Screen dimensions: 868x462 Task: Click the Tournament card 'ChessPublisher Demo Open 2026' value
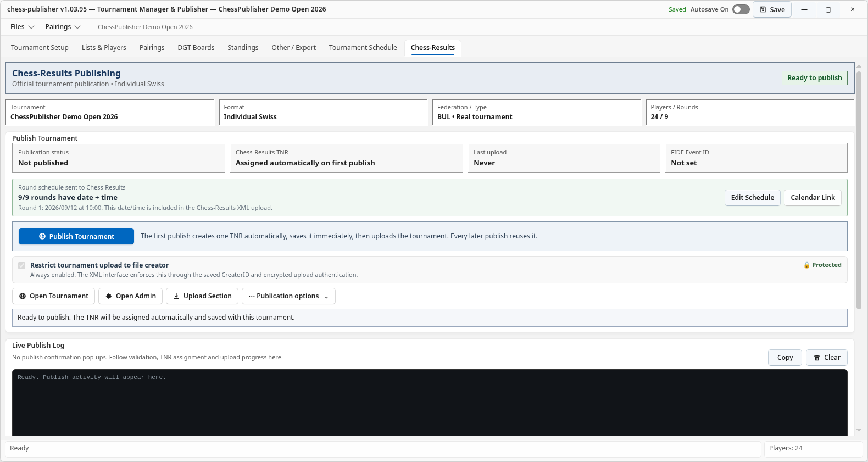64,117
